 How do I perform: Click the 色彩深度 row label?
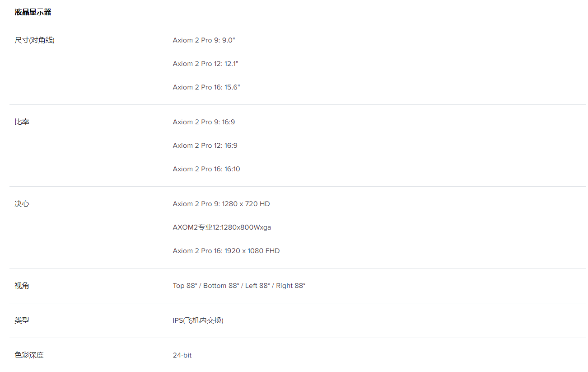coord(29,355)
